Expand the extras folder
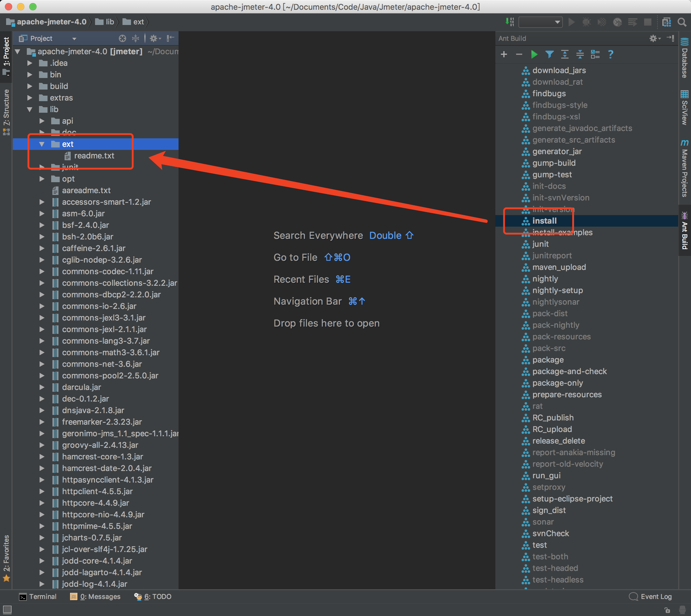 pyautogui.click(x=30, y=98)
